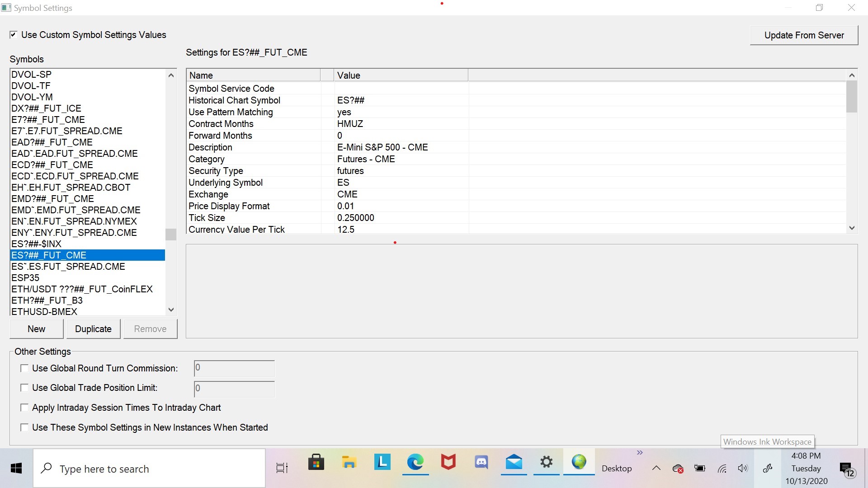
Task: Select EMD?##_FUT_CME symbol entry
Action: [x=52, y=199]
